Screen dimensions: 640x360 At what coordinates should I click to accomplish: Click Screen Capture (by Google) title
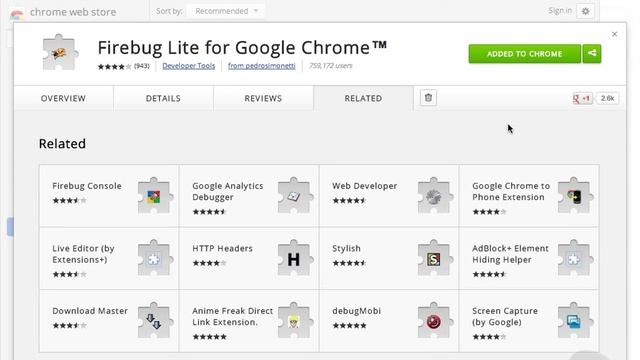click(x=505, y=316)
